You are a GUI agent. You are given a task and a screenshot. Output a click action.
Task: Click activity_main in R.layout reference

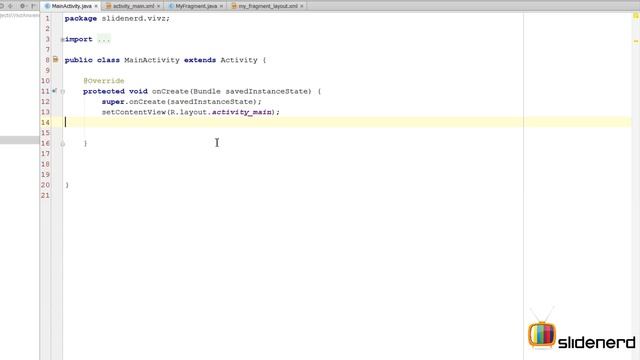(242, 112)
